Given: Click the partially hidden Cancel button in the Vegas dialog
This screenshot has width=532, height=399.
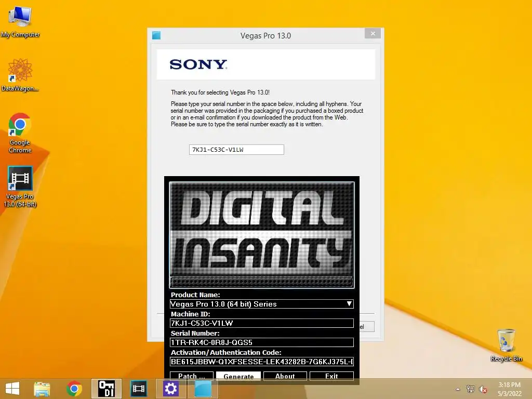Looking at the screenshot, I should pos(367,327).
